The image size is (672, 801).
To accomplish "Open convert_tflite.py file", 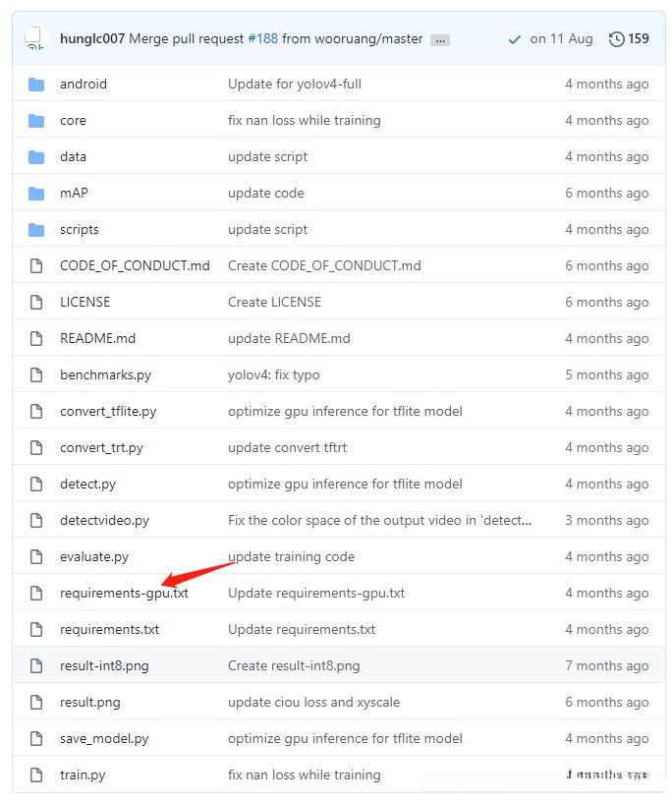I will click(x=108, y=411).
